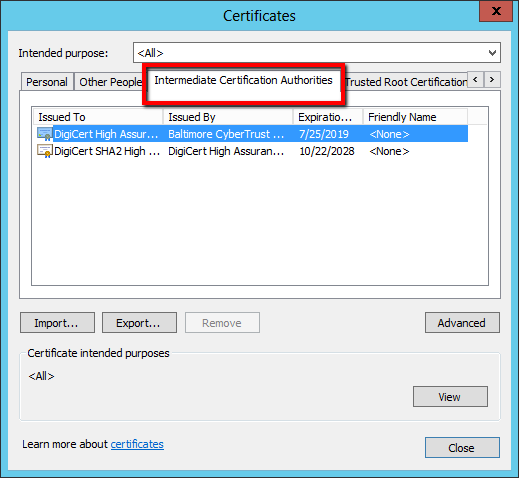Click the DigiCert High Assurance certificate icon
The width and height of the screenshot is (519, 478).
[x=45, y=134]
